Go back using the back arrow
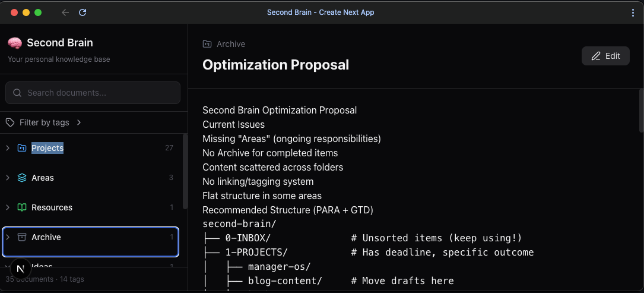This screenshot has width=644, height=293. [x=65, y=12]
